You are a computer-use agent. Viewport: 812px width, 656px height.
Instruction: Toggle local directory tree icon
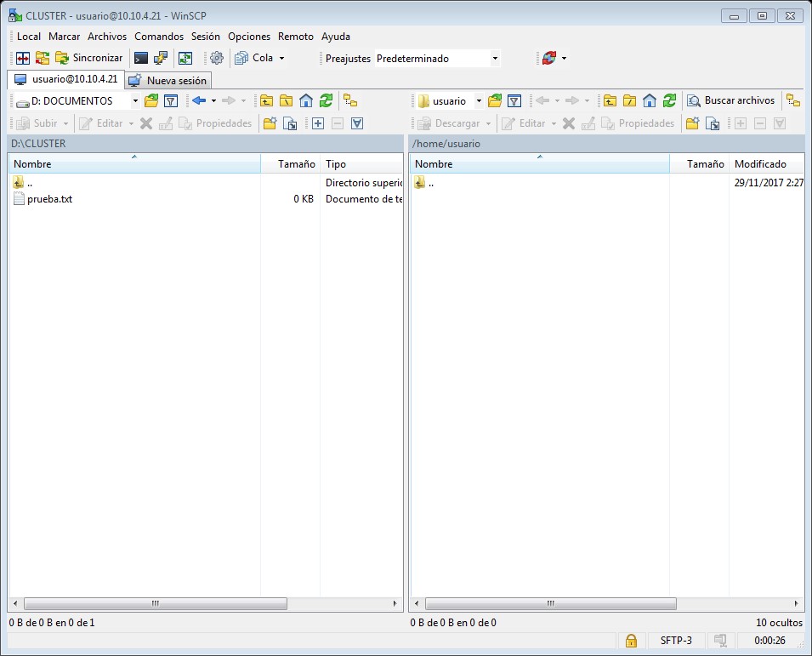(350, 100)
